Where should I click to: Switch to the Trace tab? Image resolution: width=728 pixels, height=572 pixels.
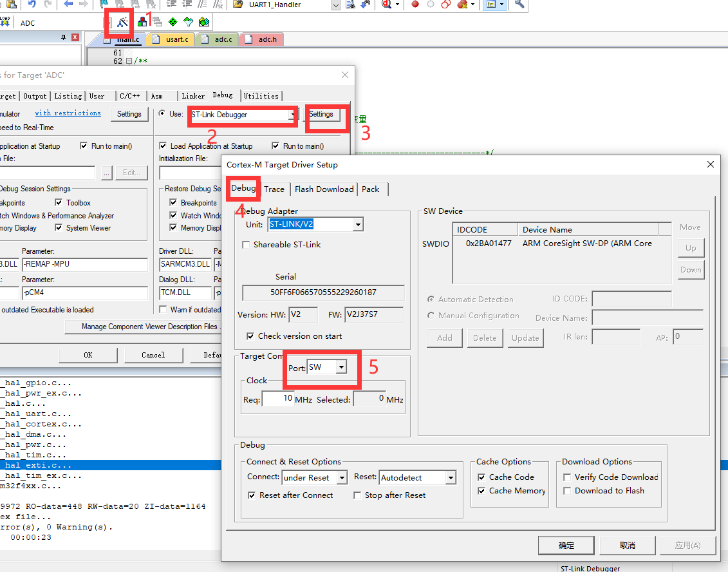[274, 189]
